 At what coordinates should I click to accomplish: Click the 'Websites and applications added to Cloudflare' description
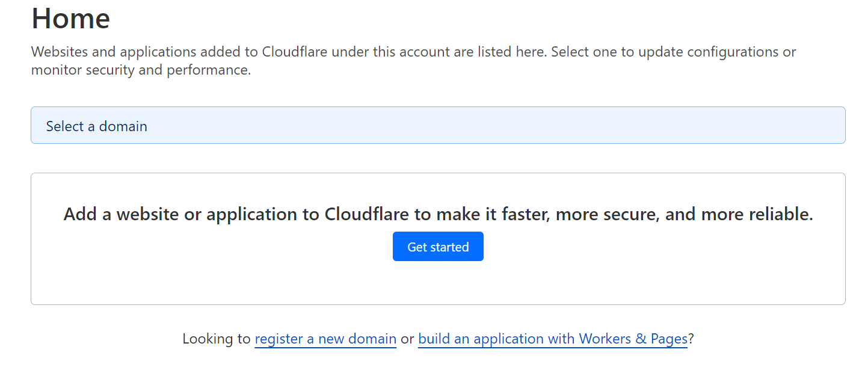(x=414, y=61)
